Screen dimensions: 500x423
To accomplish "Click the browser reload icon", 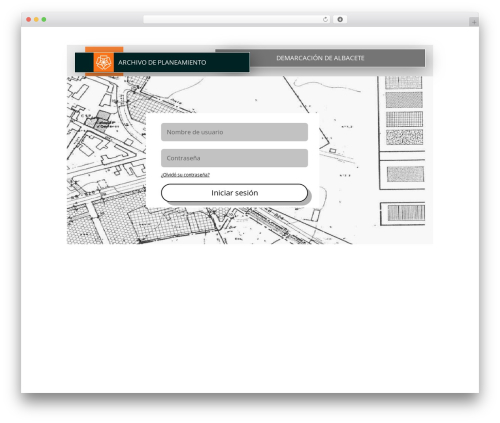I will point(325,19).
